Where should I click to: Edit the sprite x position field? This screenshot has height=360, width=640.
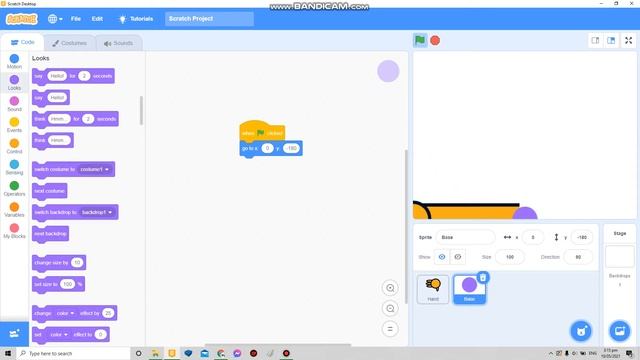click(533, 237)
